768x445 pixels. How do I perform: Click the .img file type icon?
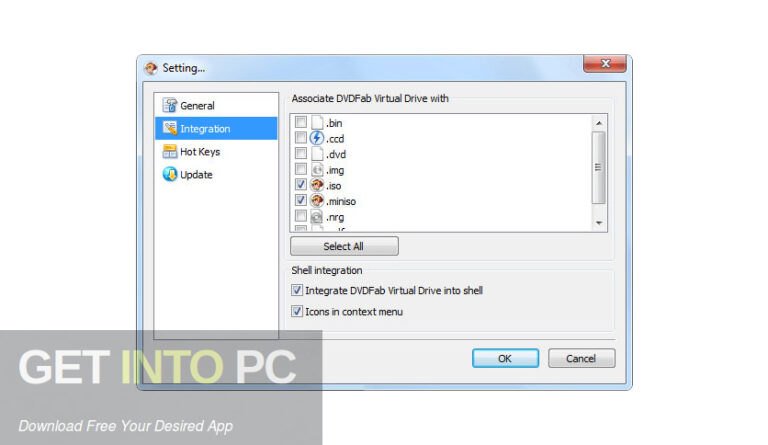pos(317,169)
